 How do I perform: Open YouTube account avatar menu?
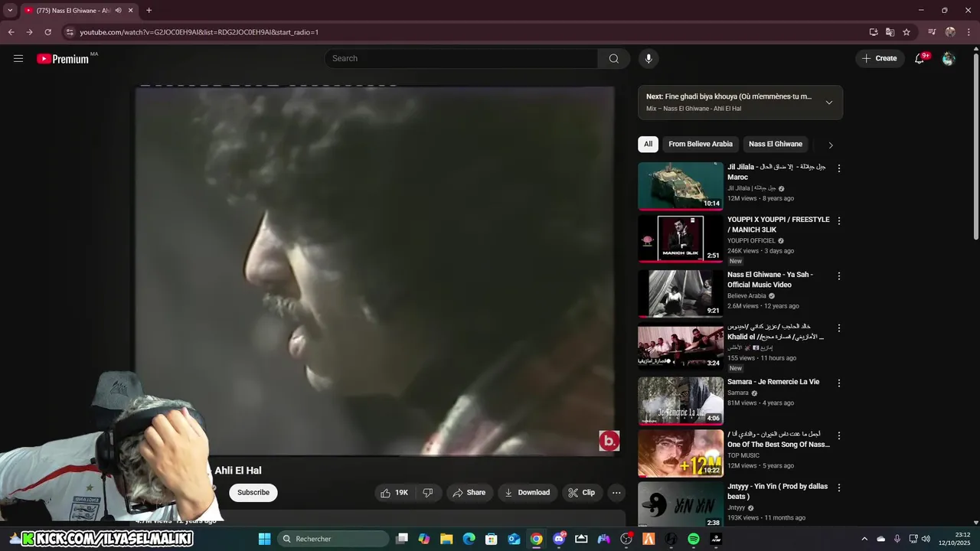[949, 58]
